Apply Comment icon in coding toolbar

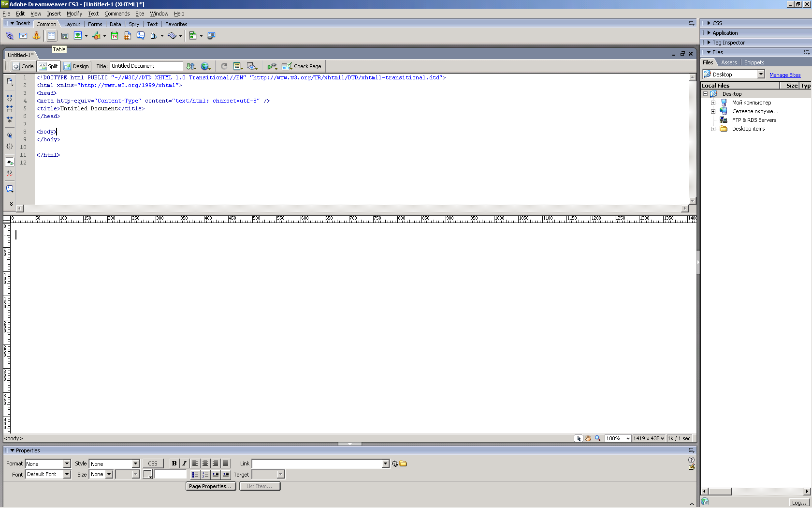click(10, 189)
